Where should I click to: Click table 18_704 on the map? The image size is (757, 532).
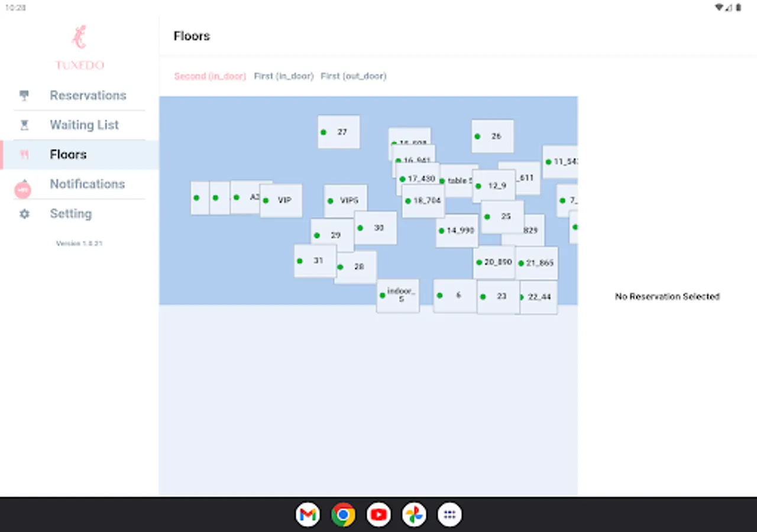pos(423,201)
